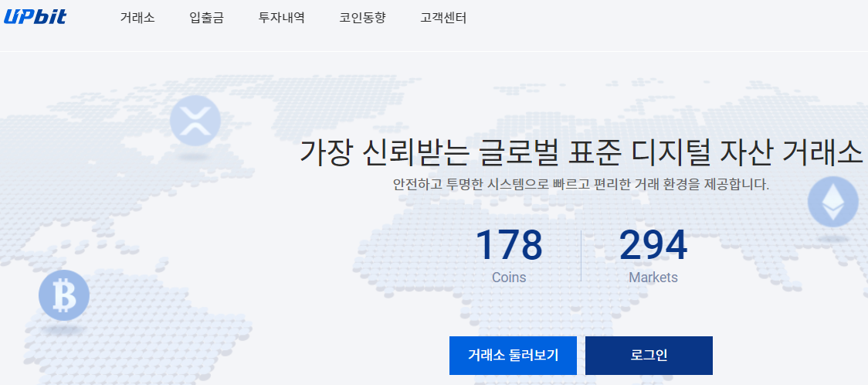
Task: Click the Bitcoin coin icon
Action: [64, 295]
